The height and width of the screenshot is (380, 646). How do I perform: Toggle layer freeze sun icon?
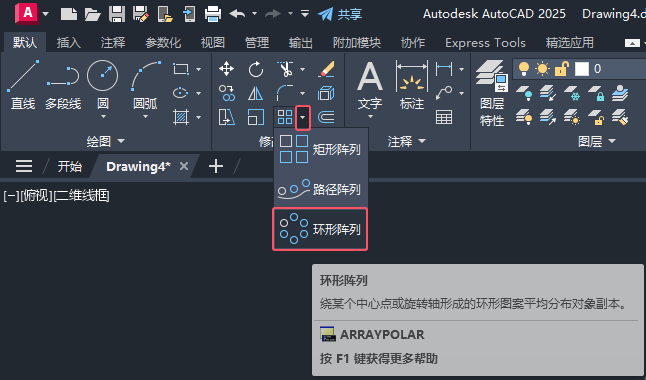(542, 68)
